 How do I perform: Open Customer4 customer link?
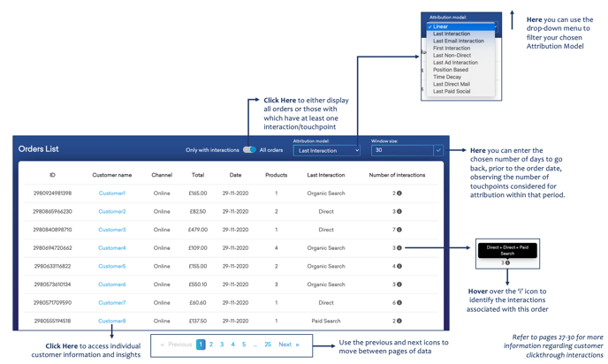pyautogui.click(x=112, y=248)
